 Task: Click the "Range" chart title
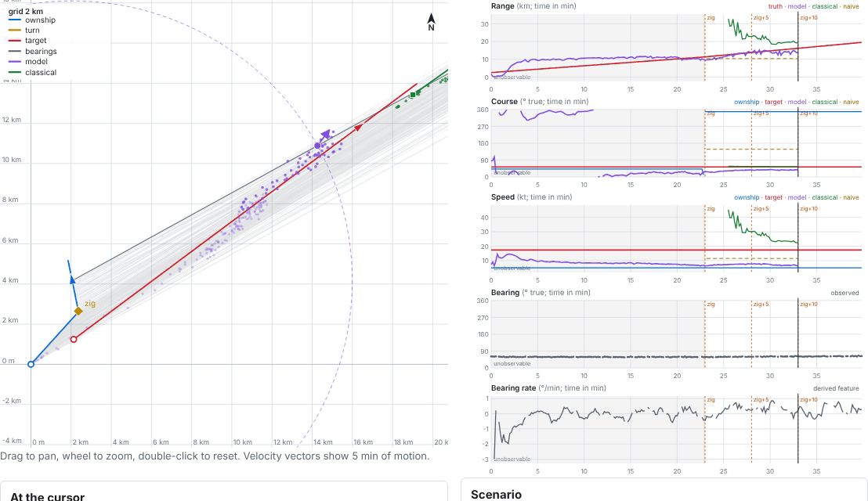click(x=503, y=6)
